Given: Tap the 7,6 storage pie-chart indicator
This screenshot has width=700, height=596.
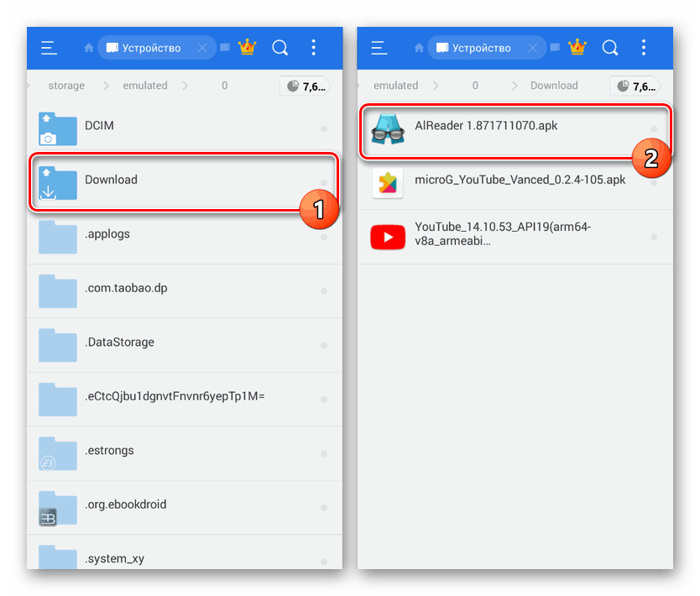Looking at the screenshot, I should click(x=305, y=85).
